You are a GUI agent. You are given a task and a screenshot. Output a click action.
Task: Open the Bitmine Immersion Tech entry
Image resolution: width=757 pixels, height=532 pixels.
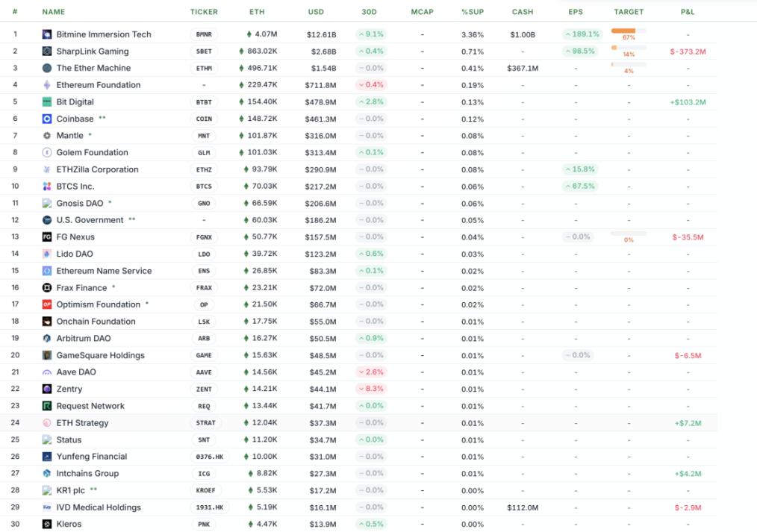[x=104, y=34]
